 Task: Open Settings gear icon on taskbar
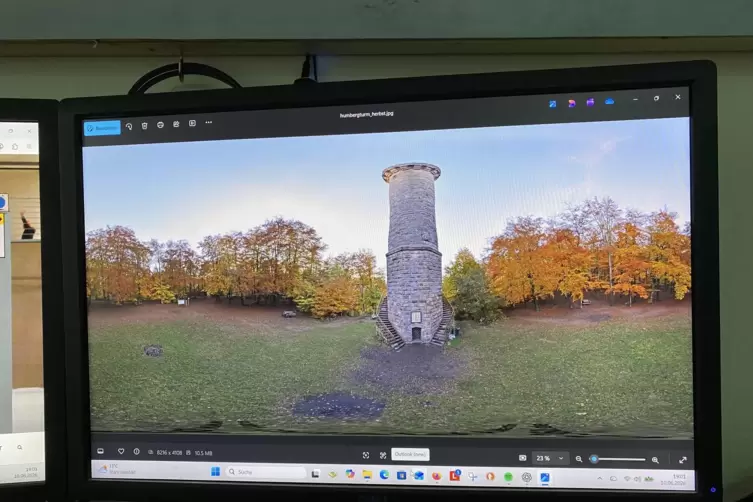tap(527, 477)
